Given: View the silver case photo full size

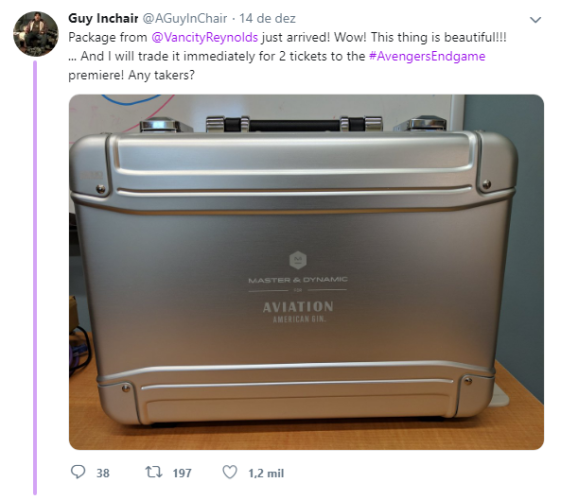Looking at the screenshot, I should tap(306, 272).
